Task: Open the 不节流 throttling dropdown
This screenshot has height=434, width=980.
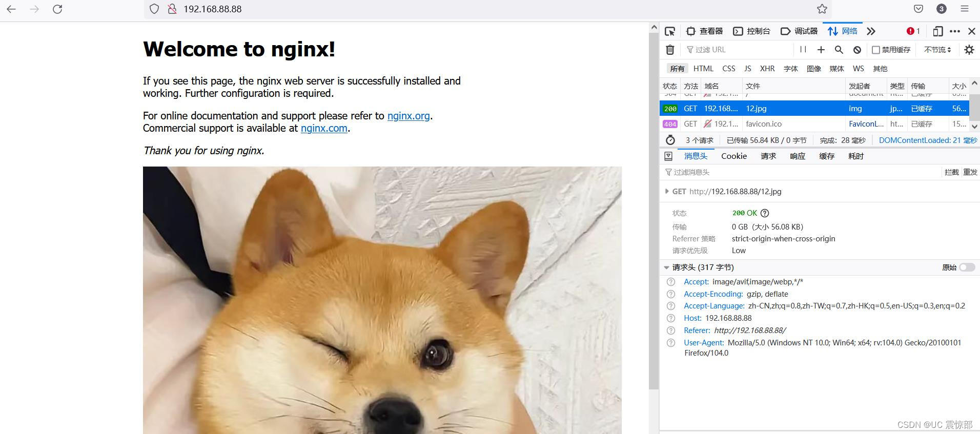Action: [x=937, y=50]
